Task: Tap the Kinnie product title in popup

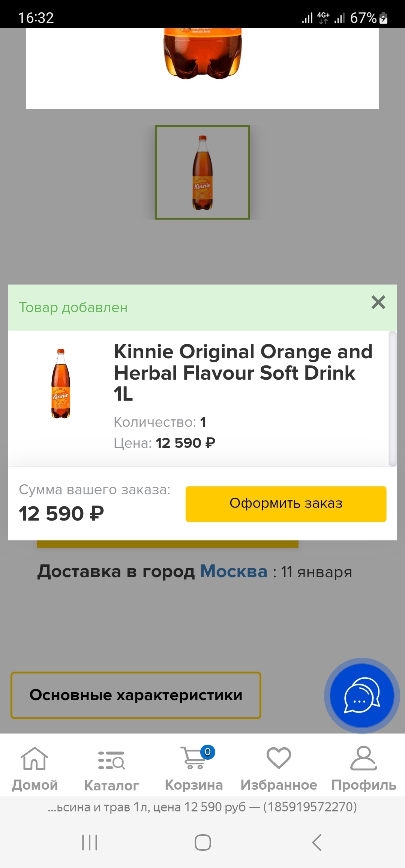Action: pos(243,373)
